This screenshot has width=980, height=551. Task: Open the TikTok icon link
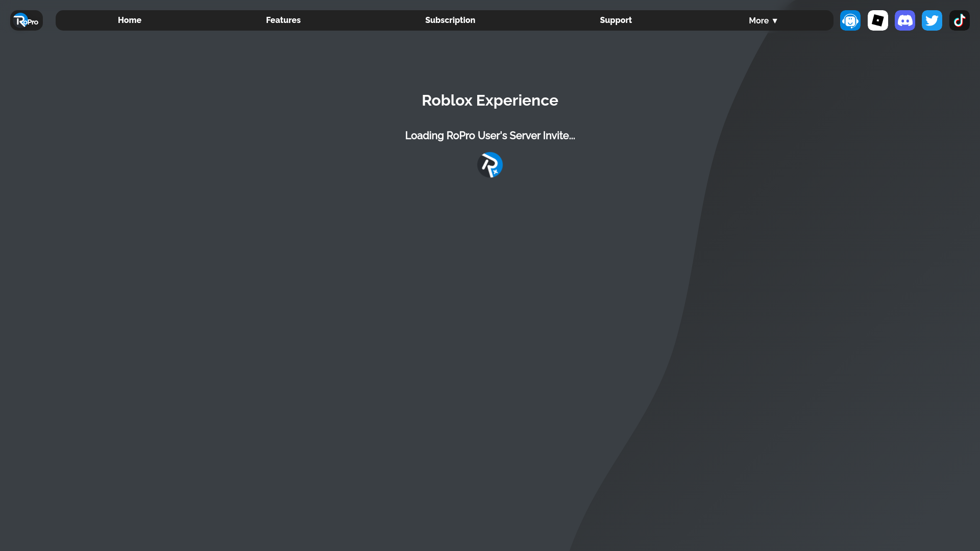[x=960, y=20]
